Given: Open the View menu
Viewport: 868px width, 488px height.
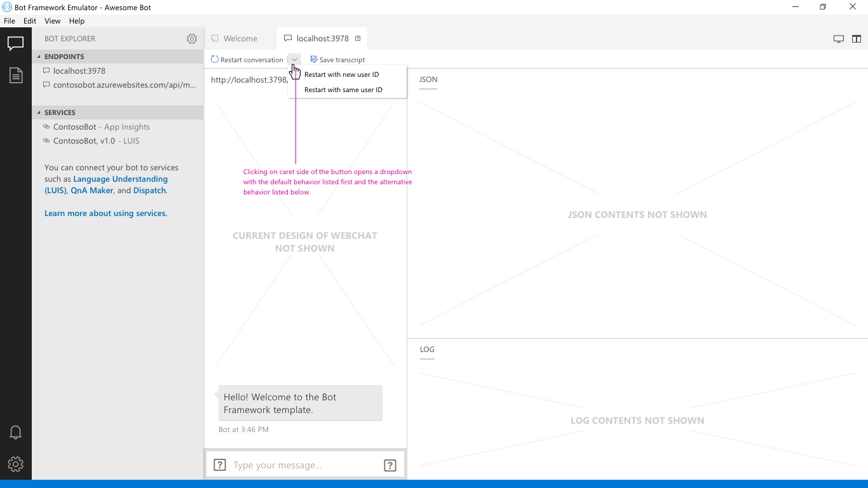Looking at the screenshot, I should click(53, 21).
